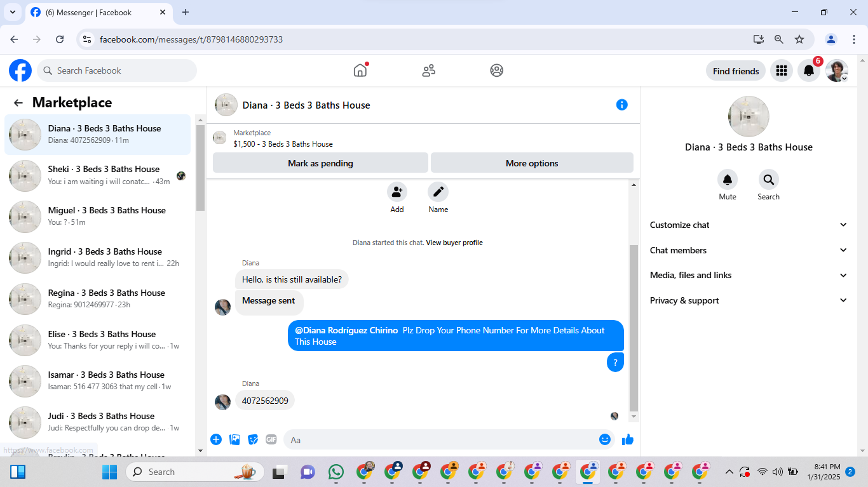
Task: Click the 'Hello, is this still available?' message
Action: click(x=292, y=279)
